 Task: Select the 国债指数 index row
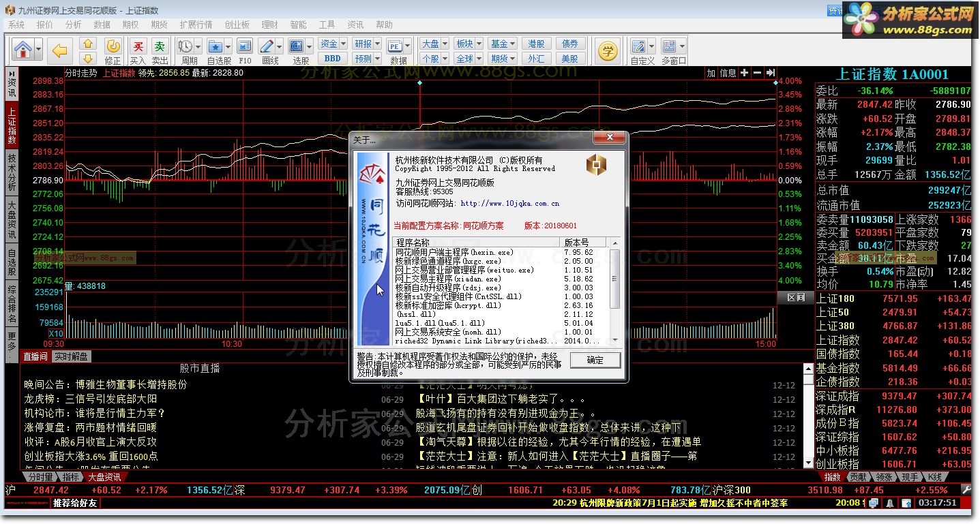click(894, 354)
